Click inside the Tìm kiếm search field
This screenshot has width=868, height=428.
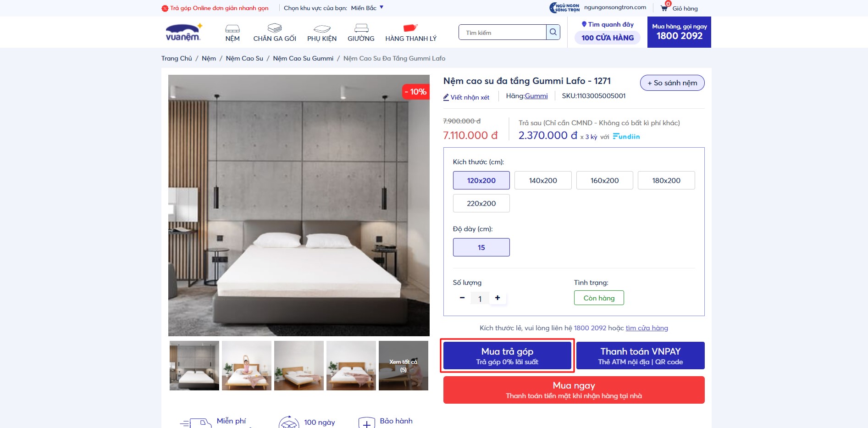tap(503, 32)
